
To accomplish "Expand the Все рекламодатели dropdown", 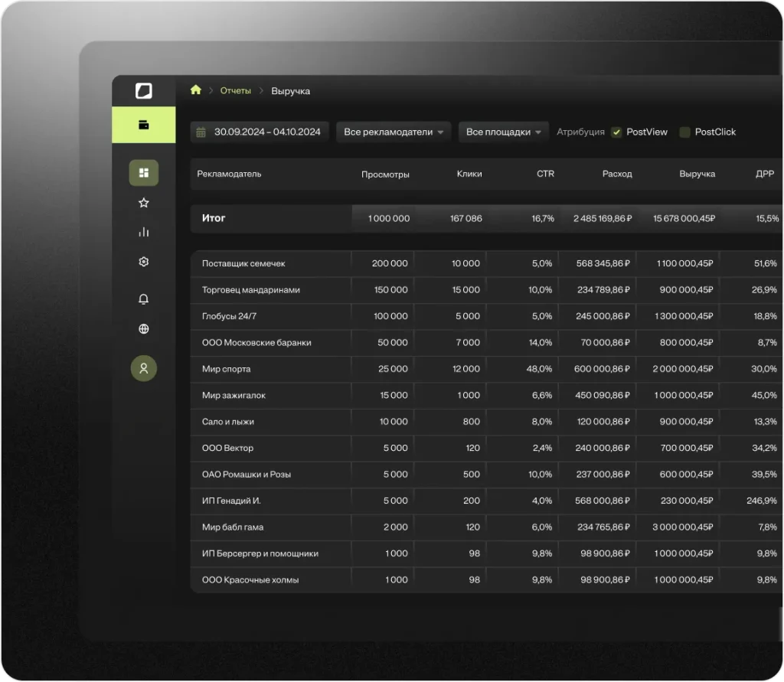I will (394, 132).
